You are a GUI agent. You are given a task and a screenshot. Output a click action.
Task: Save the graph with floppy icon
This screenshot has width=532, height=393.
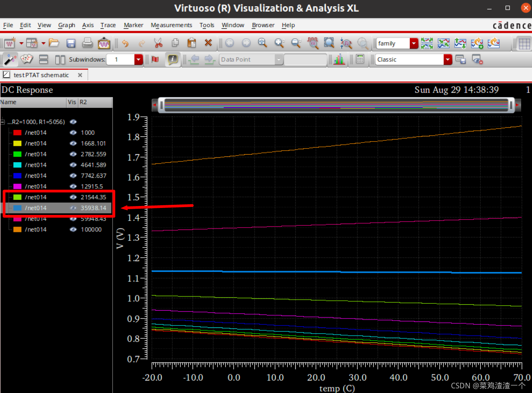coord(71,43)
